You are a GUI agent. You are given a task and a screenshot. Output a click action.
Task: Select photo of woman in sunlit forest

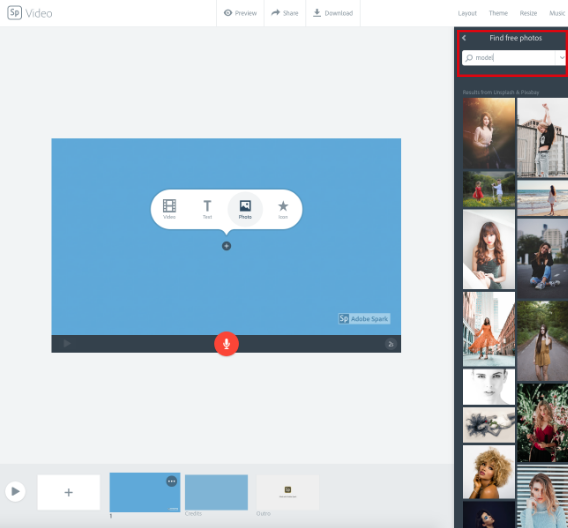click(x=489, y=133)
